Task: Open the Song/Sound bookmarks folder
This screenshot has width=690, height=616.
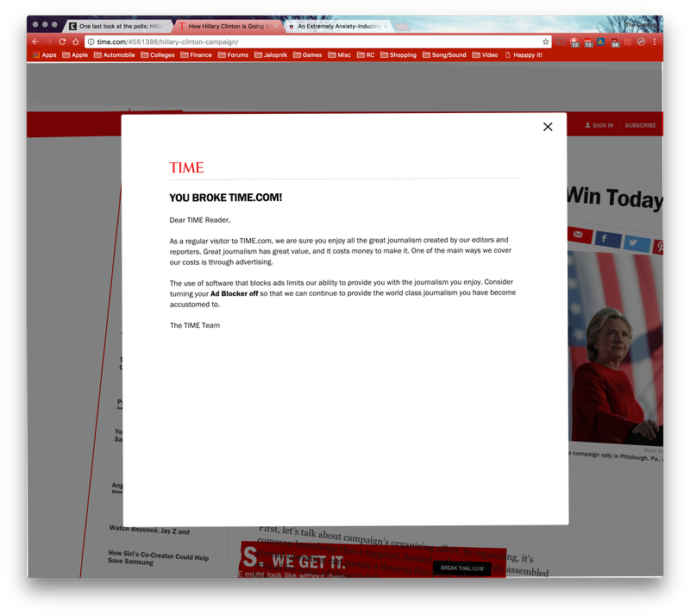Action: point(444,55)
